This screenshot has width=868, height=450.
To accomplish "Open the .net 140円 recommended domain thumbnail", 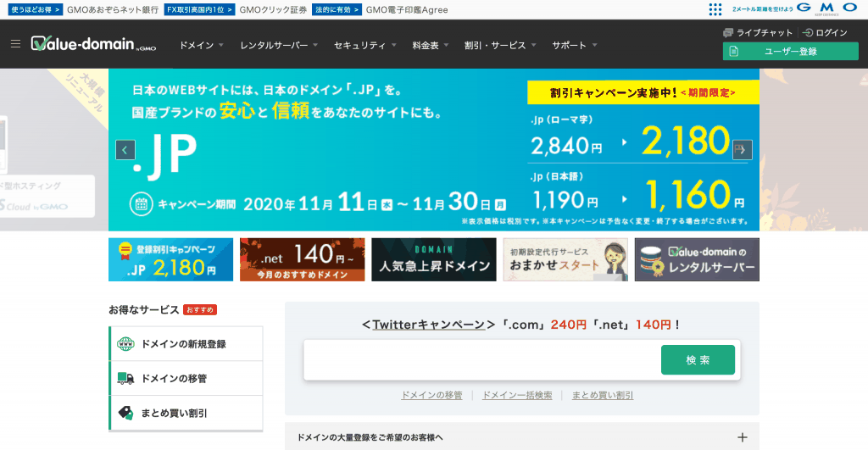I will 303,259.
